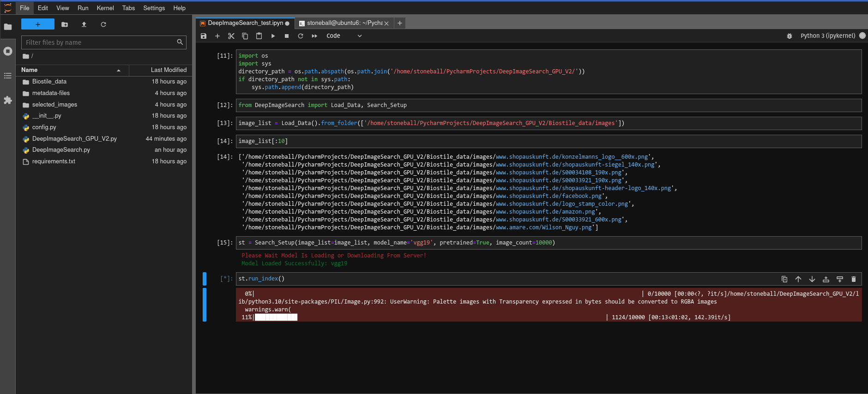Screen dimensions: 868x394
Task: Restart the kernel
Action: (301, 36)
